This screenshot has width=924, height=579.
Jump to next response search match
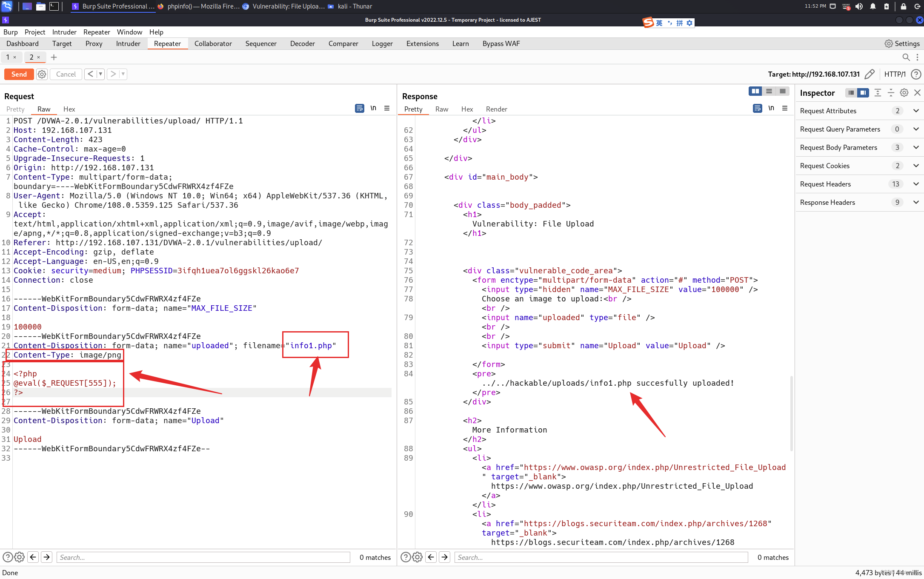(445, 557)
